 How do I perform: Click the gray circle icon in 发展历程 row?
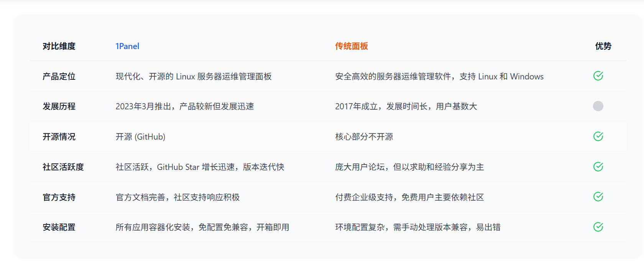tap(598, 106)
